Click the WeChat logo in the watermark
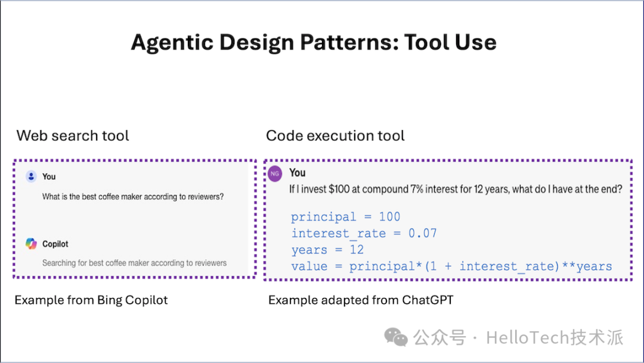The width and height of the screenshot is (644, 363). (x=396, y=337)
